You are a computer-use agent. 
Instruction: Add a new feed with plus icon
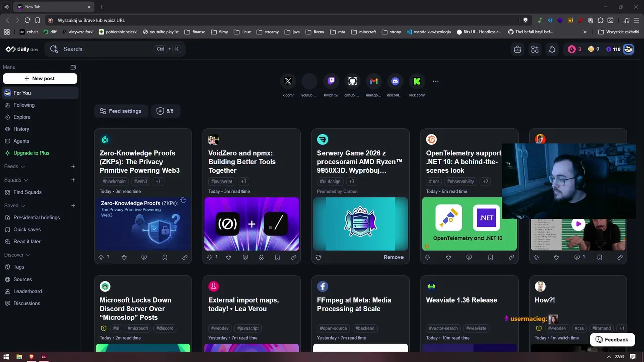(73, 167)
